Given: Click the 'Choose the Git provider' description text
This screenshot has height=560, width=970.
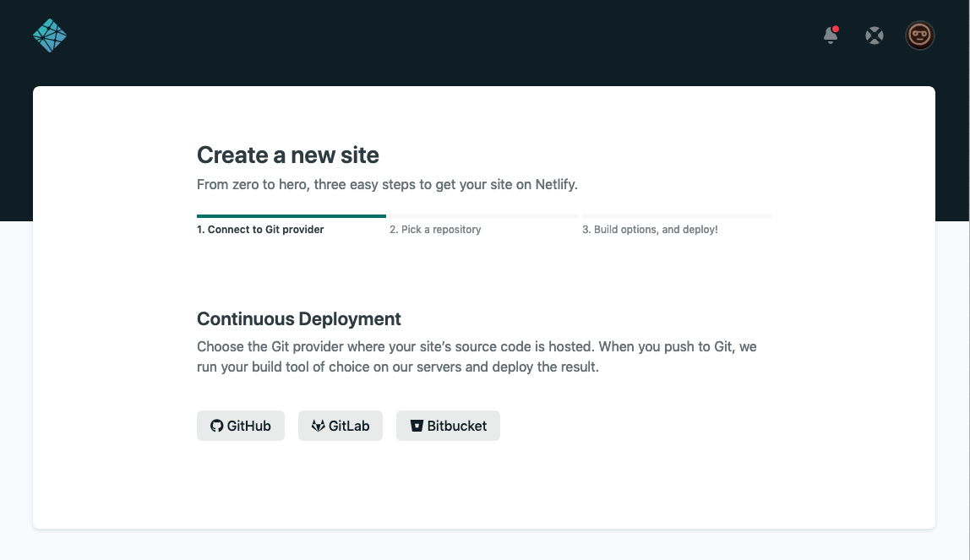Looking at the screenshot, I should pos(477,356).
